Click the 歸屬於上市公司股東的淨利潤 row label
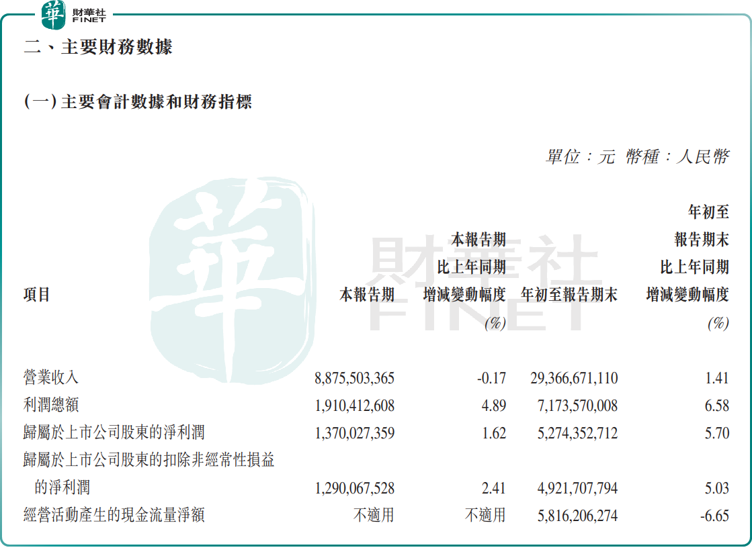Viewport: 752px width, 560px height. tap(114, 433)
